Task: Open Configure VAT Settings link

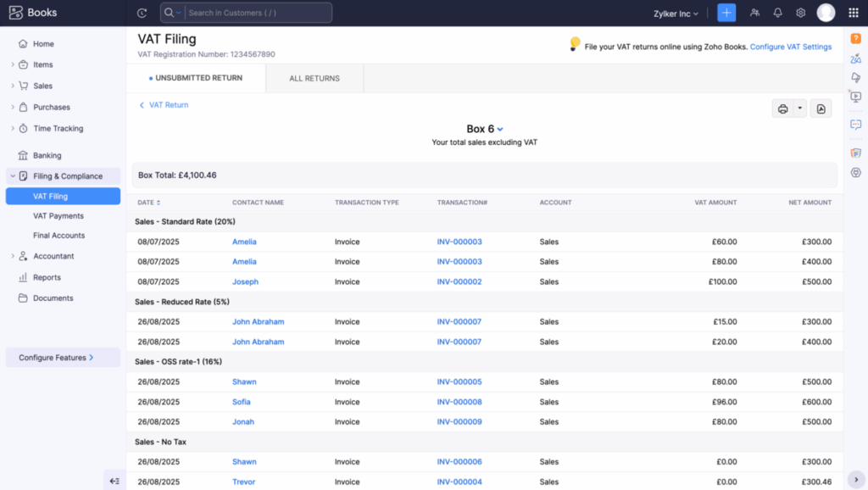Action: tap(790, 47)
